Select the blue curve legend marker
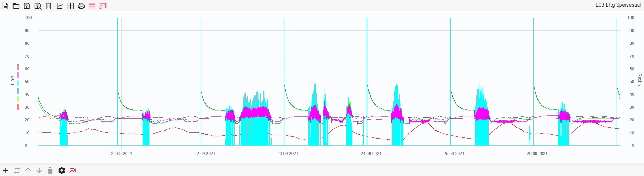 tap(18, 91)
